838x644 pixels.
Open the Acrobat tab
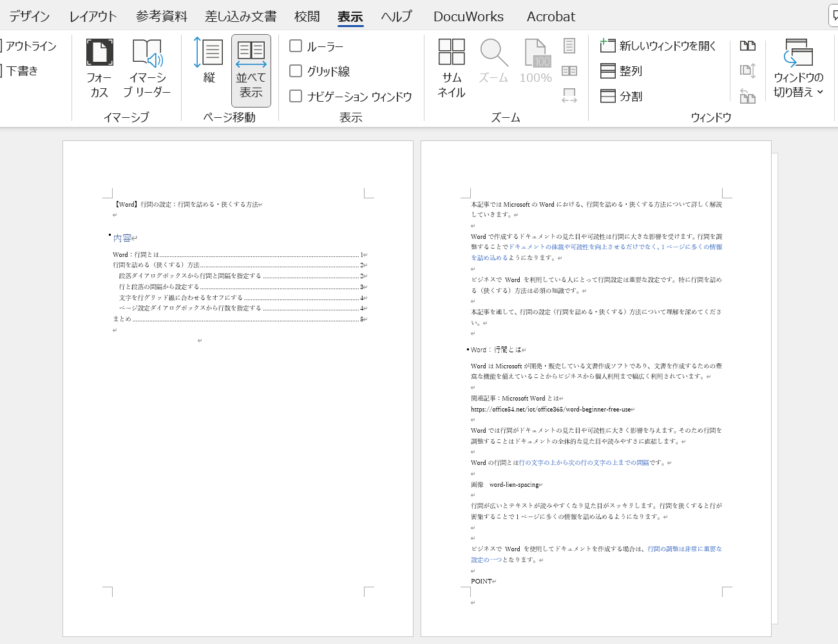coord(551,16)
